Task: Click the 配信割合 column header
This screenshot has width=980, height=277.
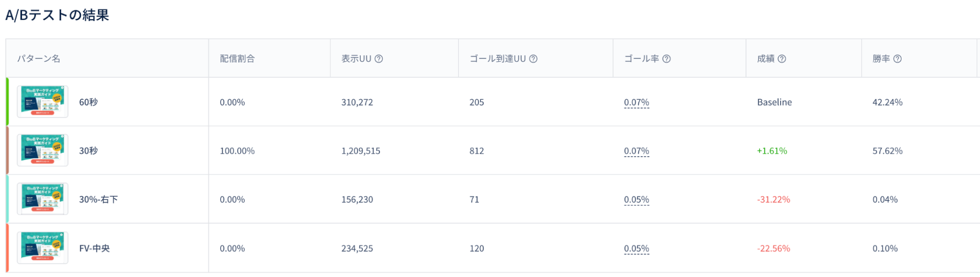Action: tap(237, 59)
